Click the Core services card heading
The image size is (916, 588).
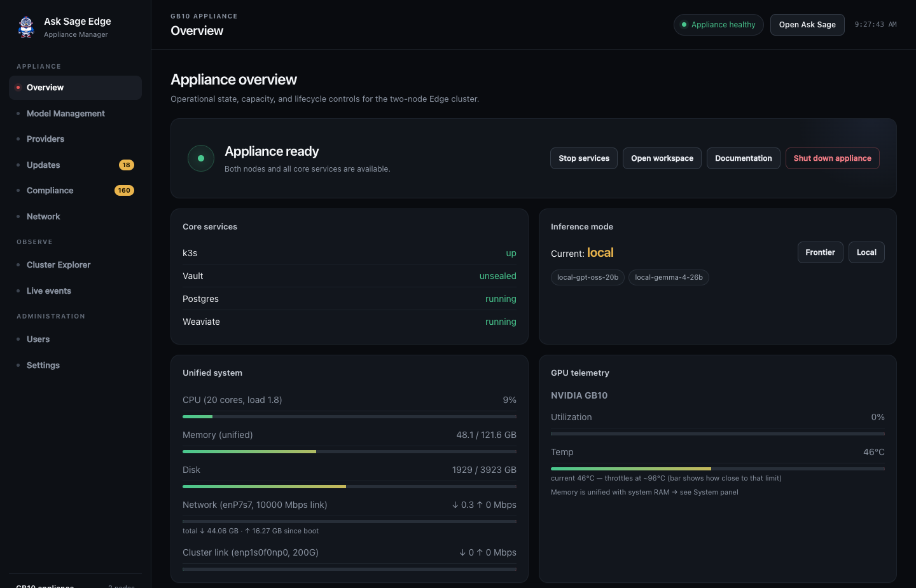click(210, 227)
